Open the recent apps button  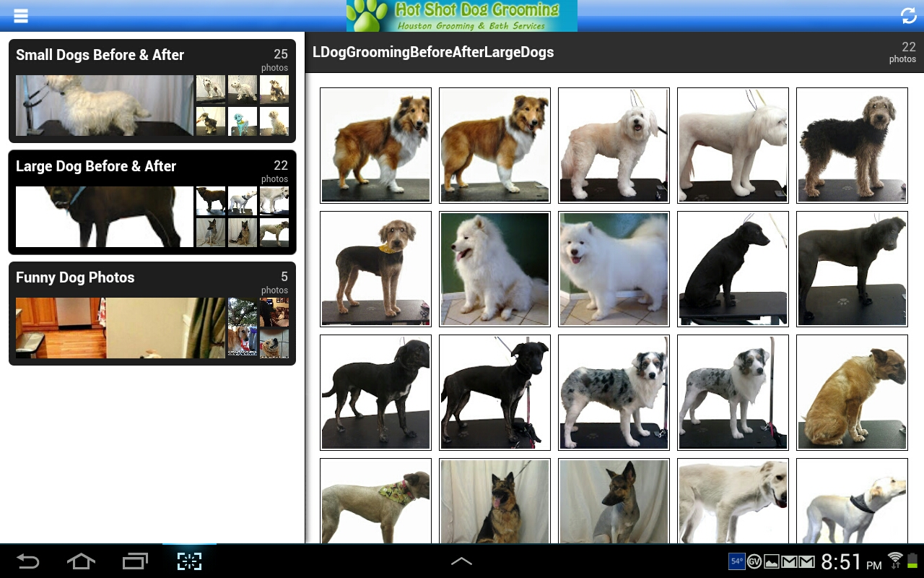(x=135, y=561)
